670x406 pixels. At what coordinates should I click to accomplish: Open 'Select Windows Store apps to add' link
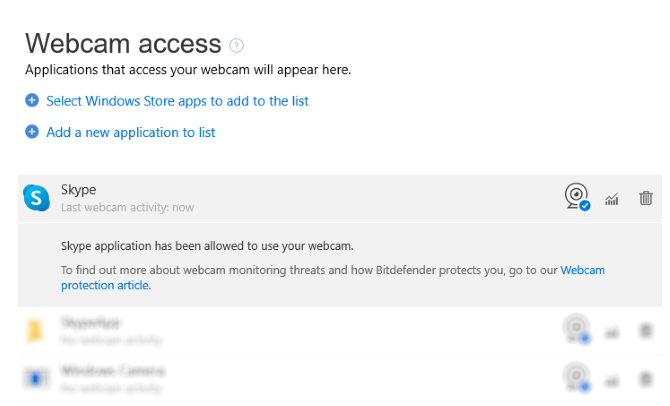[177, 101]
